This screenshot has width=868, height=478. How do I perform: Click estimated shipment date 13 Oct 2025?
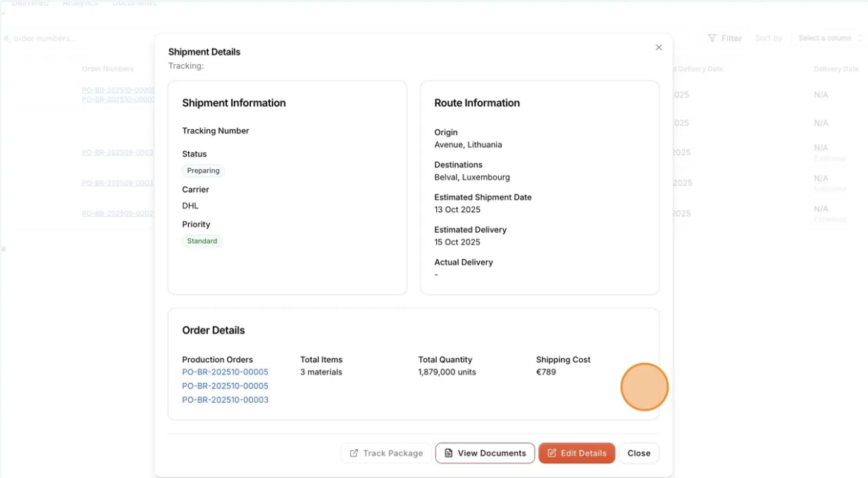pos(457,209)
